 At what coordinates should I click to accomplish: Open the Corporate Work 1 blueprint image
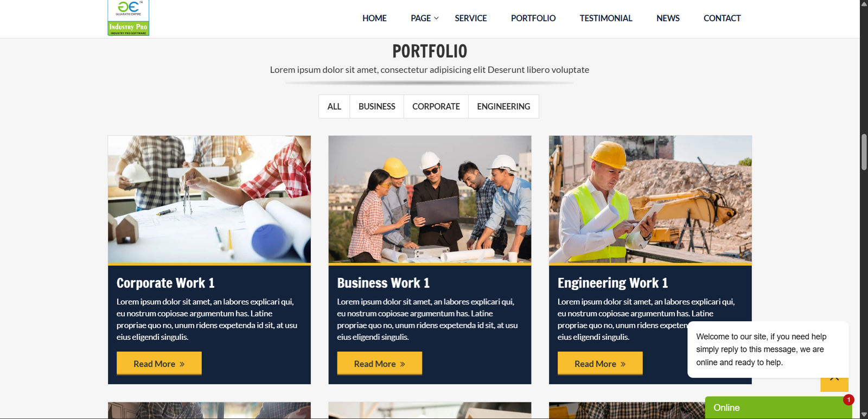[x=209, y=199]
